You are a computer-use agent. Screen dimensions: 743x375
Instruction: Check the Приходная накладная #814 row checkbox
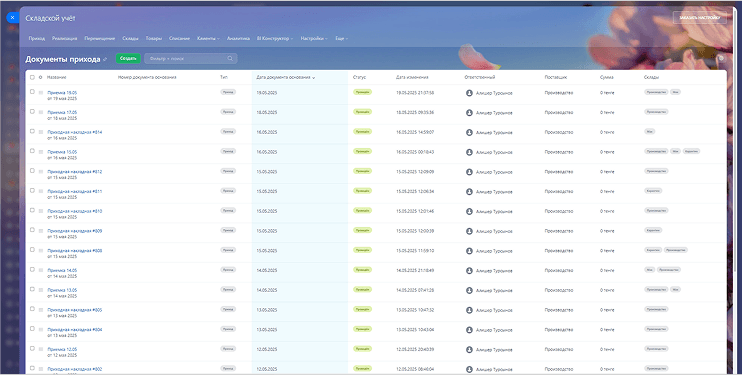(x=32, y=131)
